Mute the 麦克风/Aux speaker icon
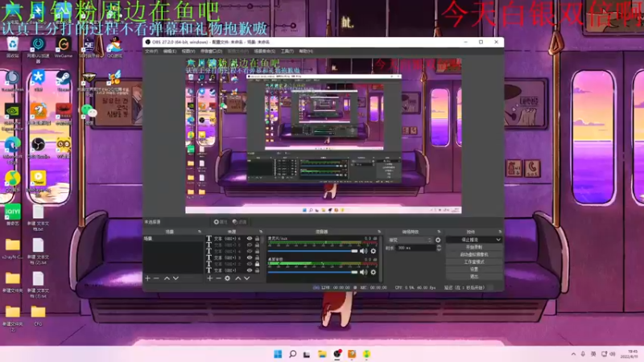The height and width of the screenshot is (362, 644). click(364, 251)
